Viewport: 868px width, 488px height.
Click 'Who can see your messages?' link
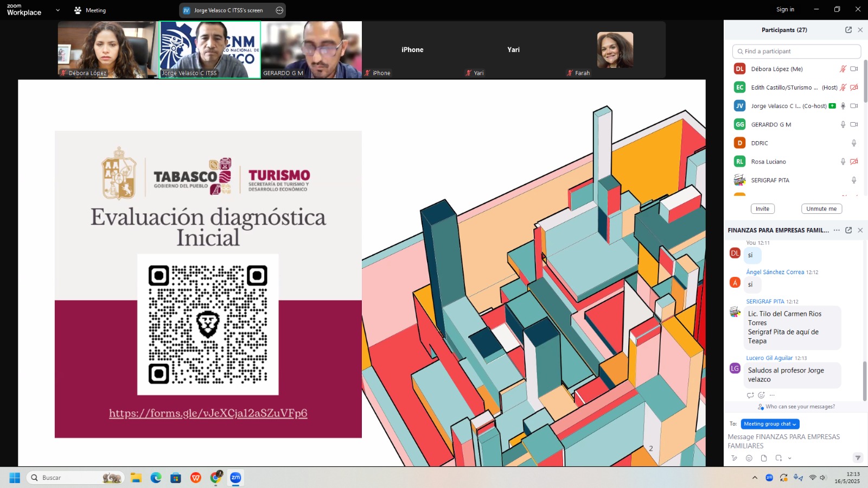coord(800,407)
